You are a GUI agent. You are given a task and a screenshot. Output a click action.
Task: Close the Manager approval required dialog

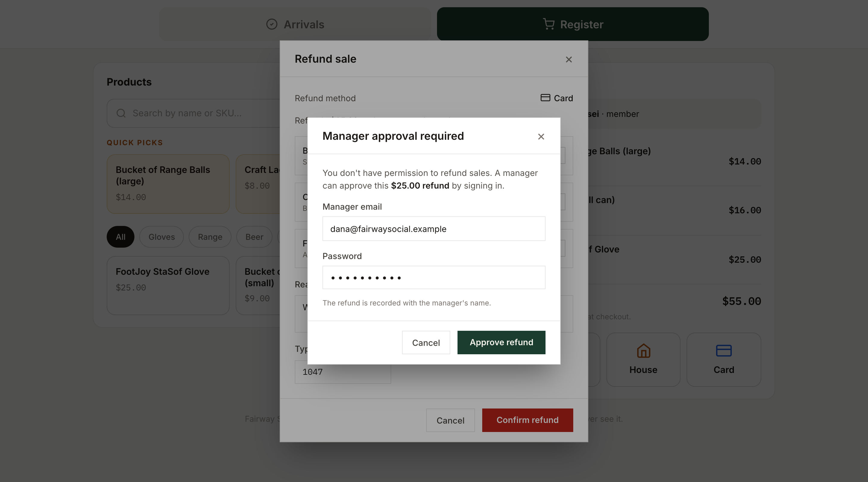tap(541, 136)
